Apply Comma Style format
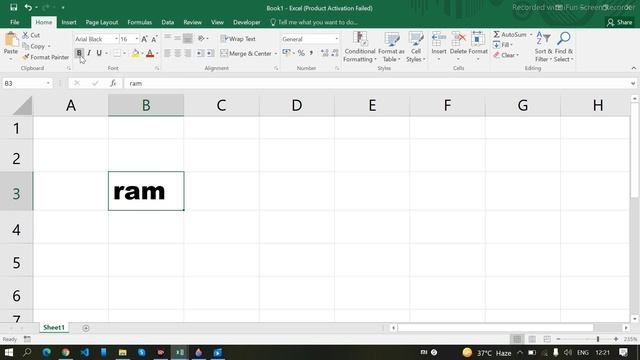The width and height of the screenshot is (640, 360). pos(311,53)
